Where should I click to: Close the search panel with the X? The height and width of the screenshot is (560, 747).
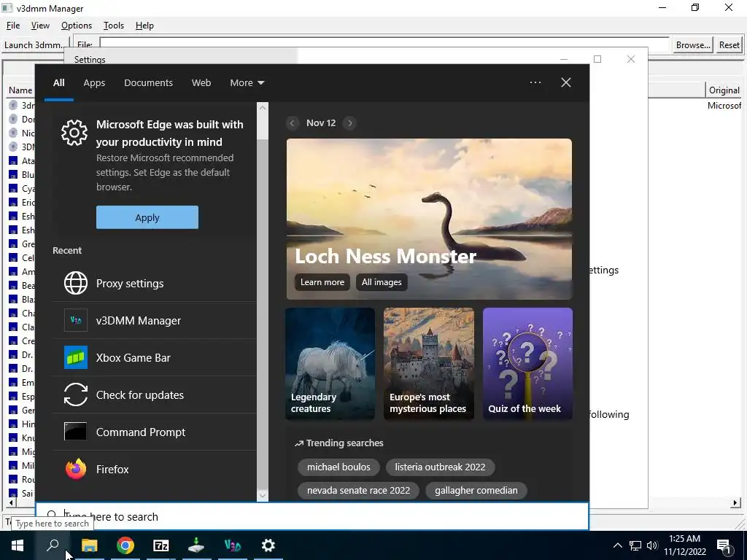(x=566, y=82)
